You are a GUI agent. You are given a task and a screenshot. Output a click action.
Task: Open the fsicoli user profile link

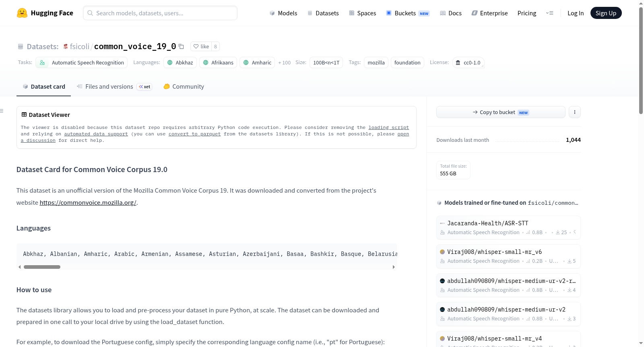[x=80, y=46]
